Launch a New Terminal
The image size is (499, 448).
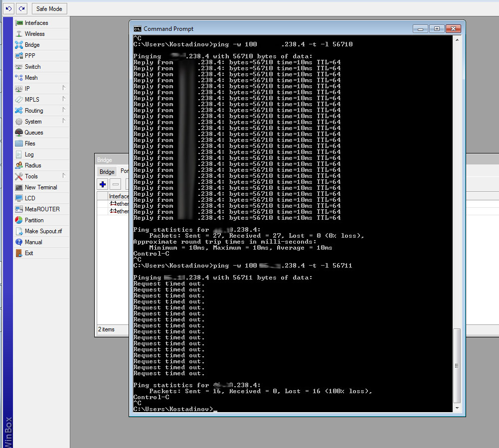[x=41, y=187]
